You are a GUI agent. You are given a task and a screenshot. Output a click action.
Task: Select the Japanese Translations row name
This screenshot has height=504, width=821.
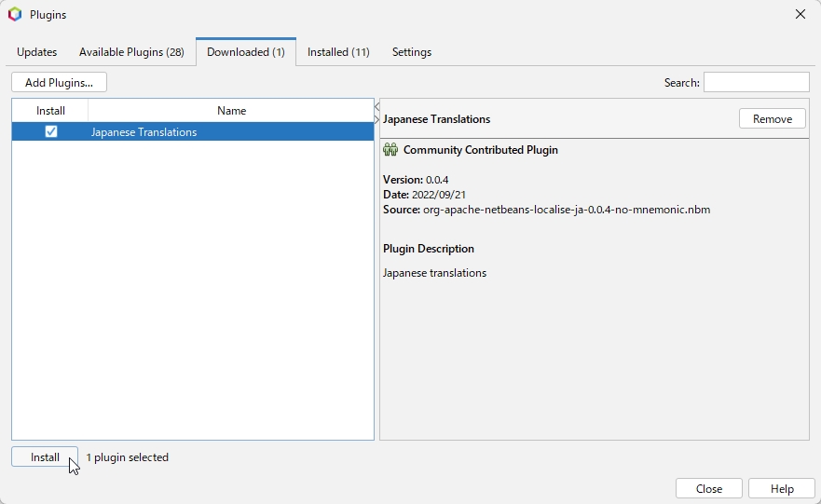pyautogui.click(x=144, y=132)
